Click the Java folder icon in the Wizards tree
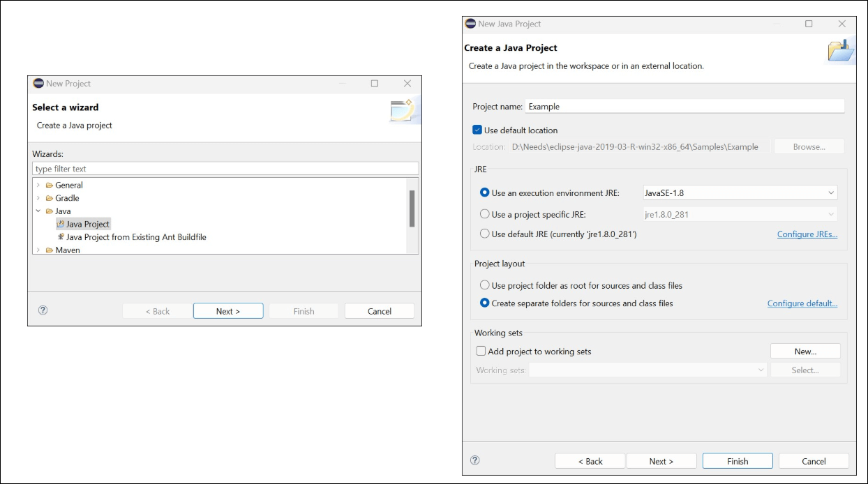The height and width of the screenshot is (484, 868). pyautogui.click(x=50, y=211)
